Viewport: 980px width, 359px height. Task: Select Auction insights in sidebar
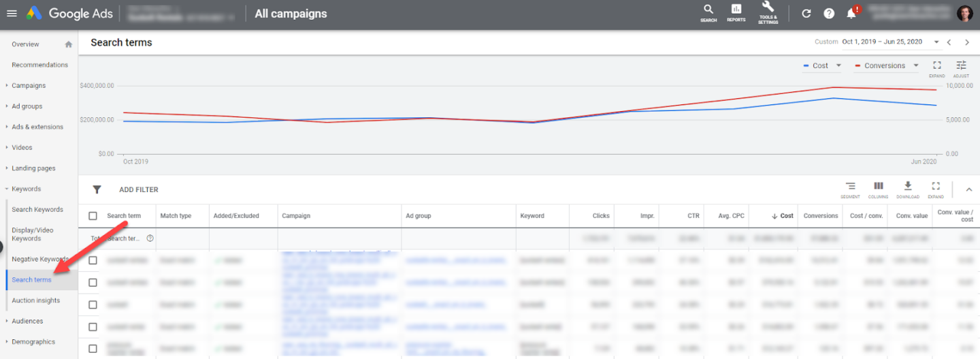click(35, 300)
